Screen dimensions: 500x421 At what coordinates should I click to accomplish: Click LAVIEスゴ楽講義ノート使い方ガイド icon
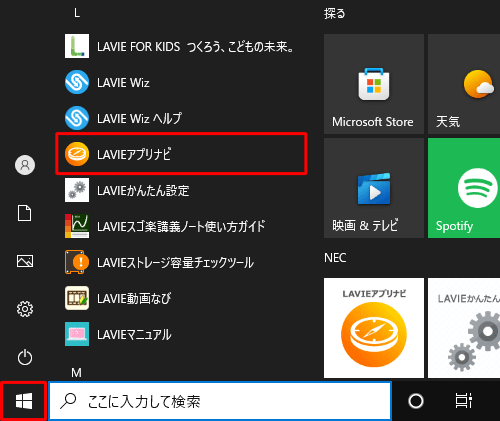click(x=77, y=226)
